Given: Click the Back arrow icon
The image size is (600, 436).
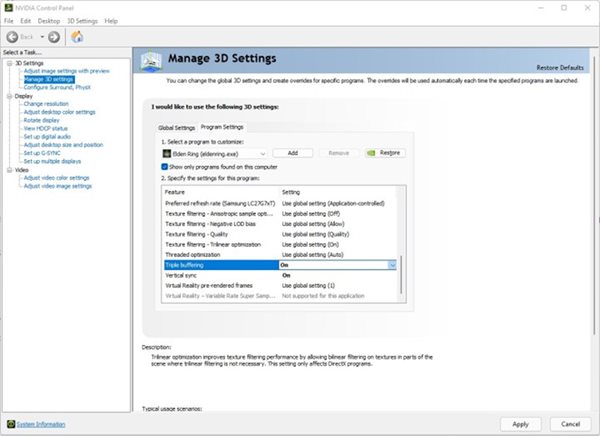Looking at the screenshot, I should tap(12, 37).
